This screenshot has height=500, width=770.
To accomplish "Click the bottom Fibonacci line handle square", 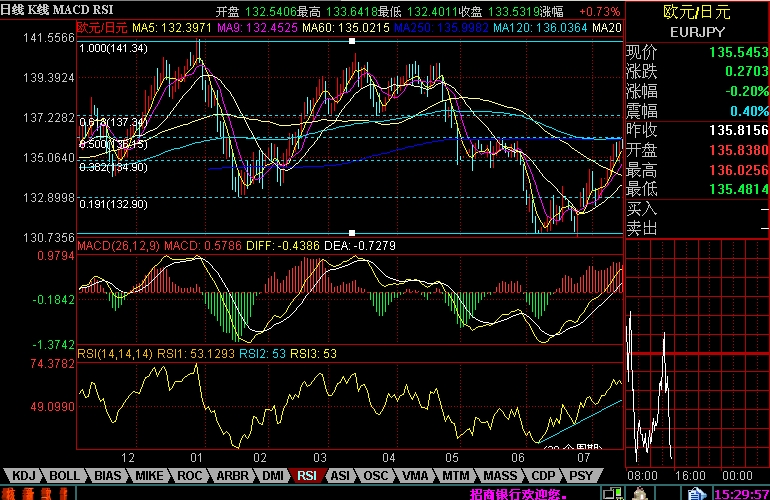I will pyautogui.click(x=352, y=233).
